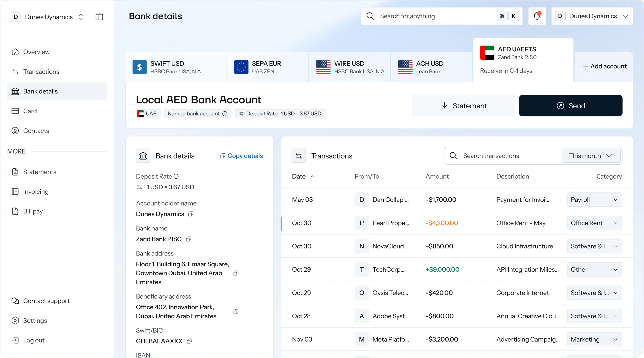Click the P avatar for Pearl Prope row
The height and width of the screenshot is (358, 644).
361,223
